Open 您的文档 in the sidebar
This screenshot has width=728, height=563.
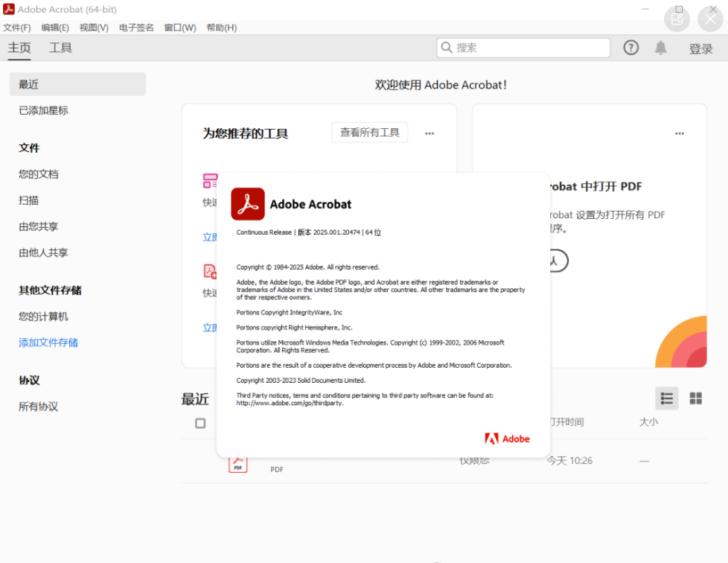click(x=39, y=174)
